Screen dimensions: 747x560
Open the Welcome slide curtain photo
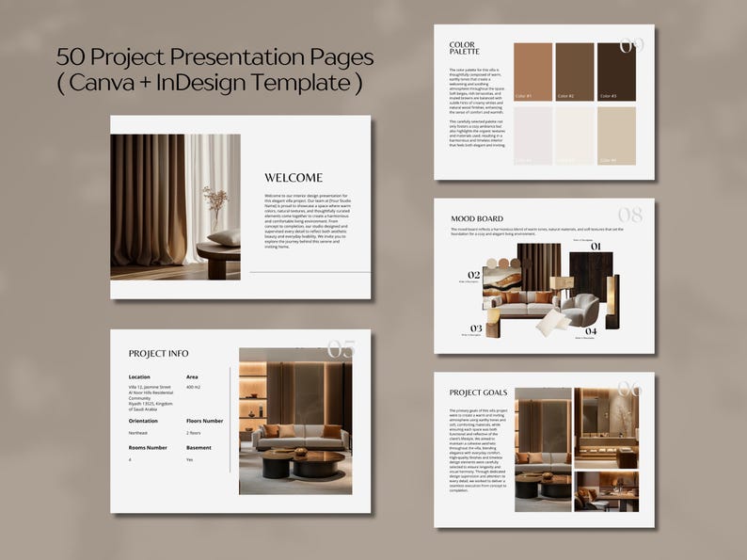(x=175, y=207)
